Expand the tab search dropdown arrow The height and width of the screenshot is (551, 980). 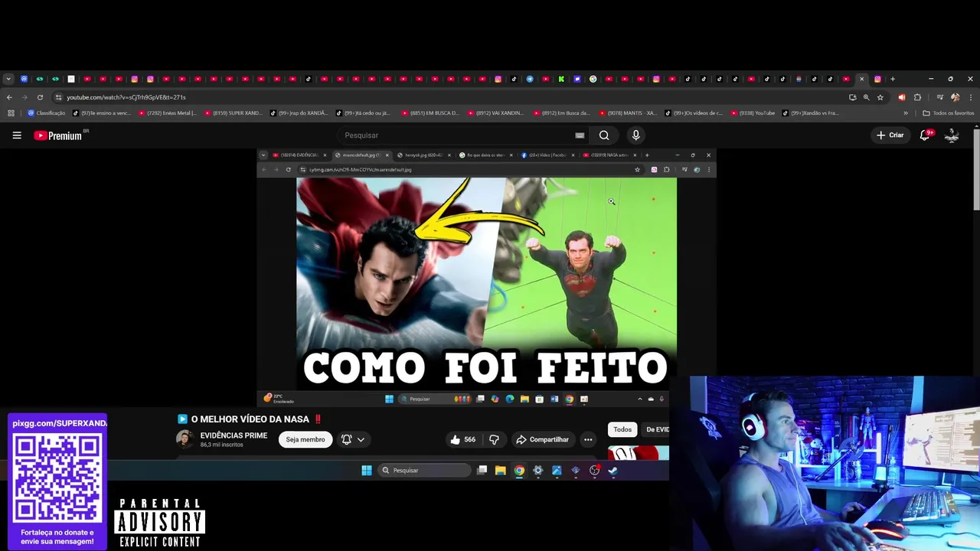click(8, 79)
